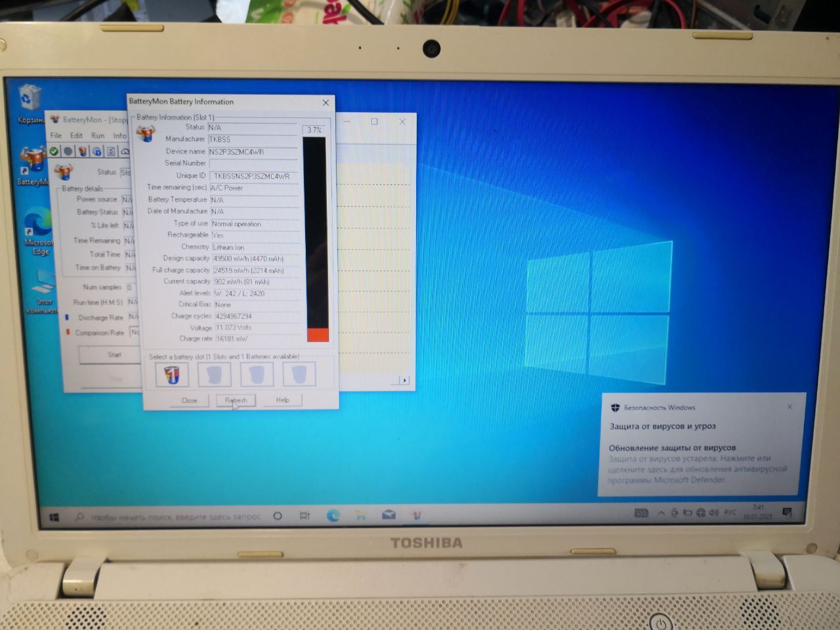The width and height of the screenshot is (840, 630).
Task: Open the Microsoft Edge desktop shortcut
Action: tap(38, 231)
